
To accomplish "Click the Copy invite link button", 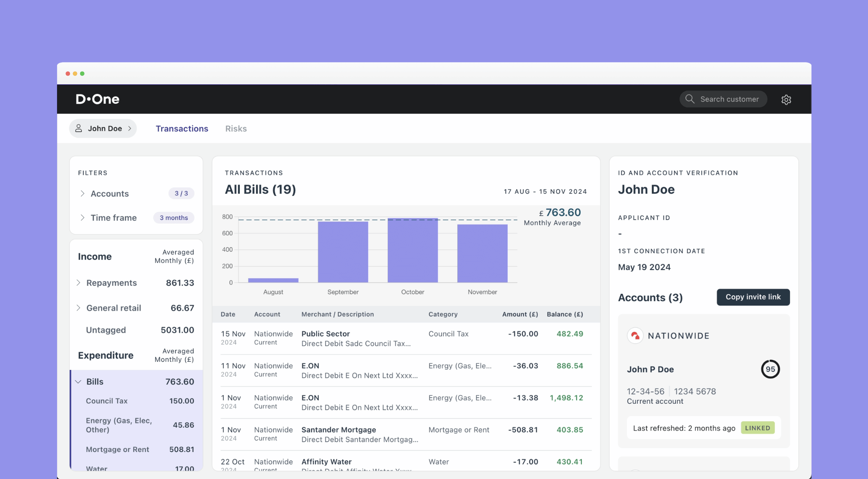I will 753,297.
